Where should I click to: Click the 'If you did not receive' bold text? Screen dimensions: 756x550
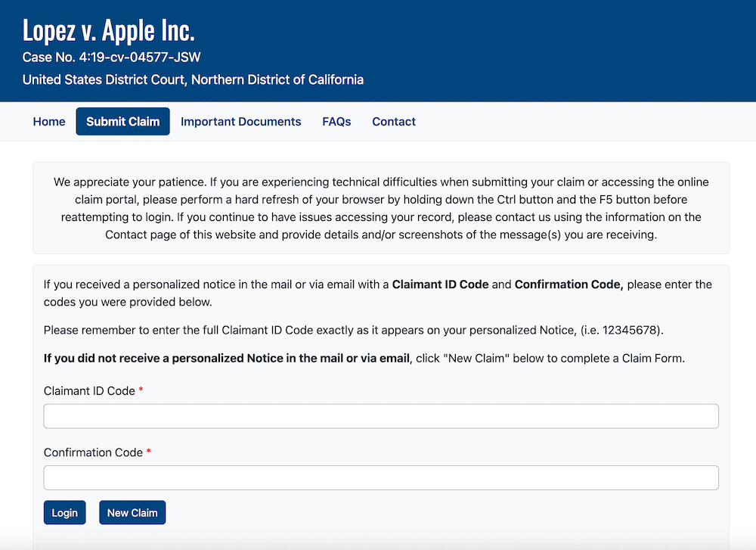227,359
